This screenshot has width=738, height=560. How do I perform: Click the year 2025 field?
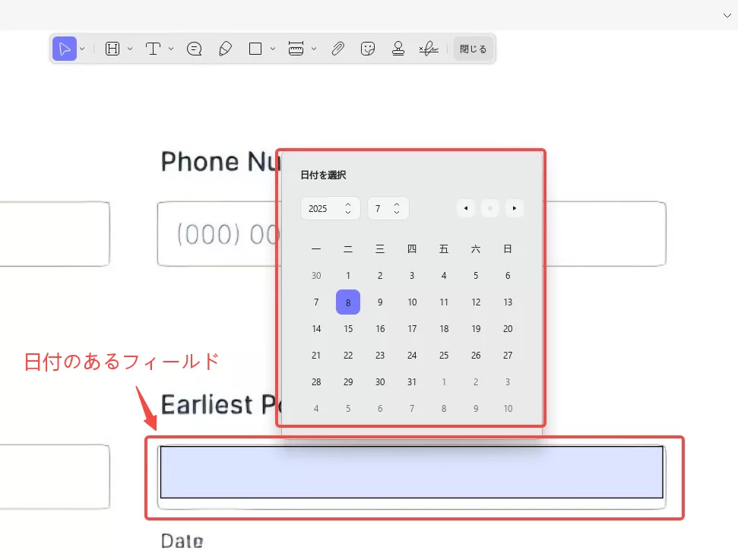coord(331,208)
